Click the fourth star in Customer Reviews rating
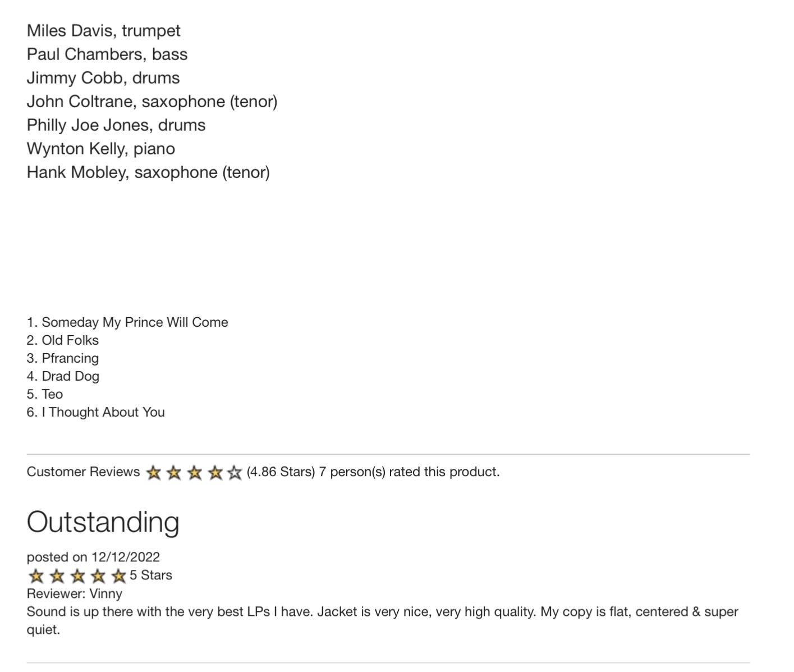 click(215, 473)
